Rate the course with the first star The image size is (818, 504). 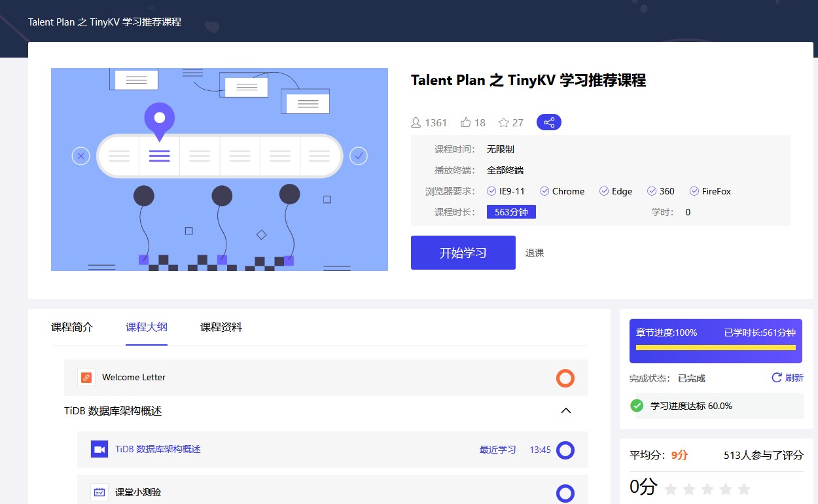(671, 489)
